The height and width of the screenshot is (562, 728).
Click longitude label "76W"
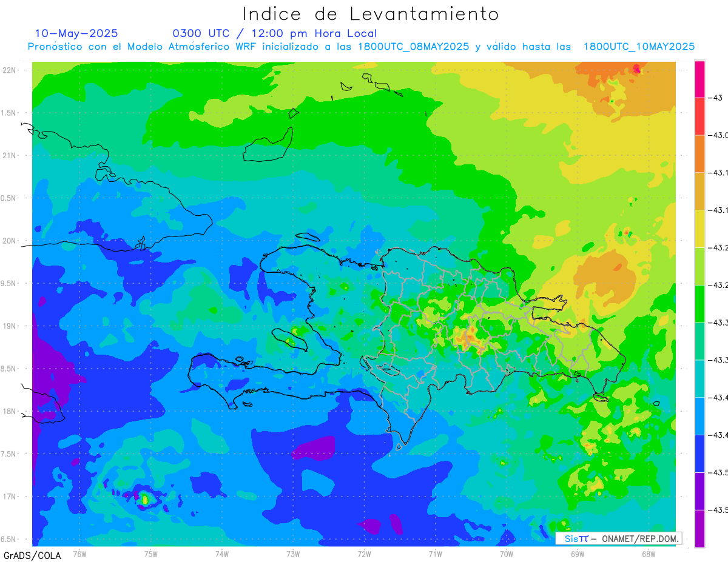pyautogui.click(x=79, y=554)
